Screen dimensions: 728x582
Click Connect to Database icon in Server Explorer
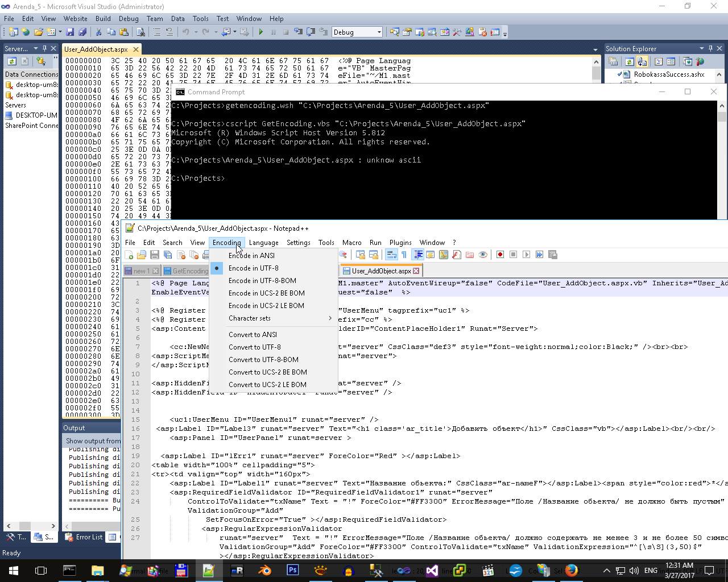pos(40,61)
